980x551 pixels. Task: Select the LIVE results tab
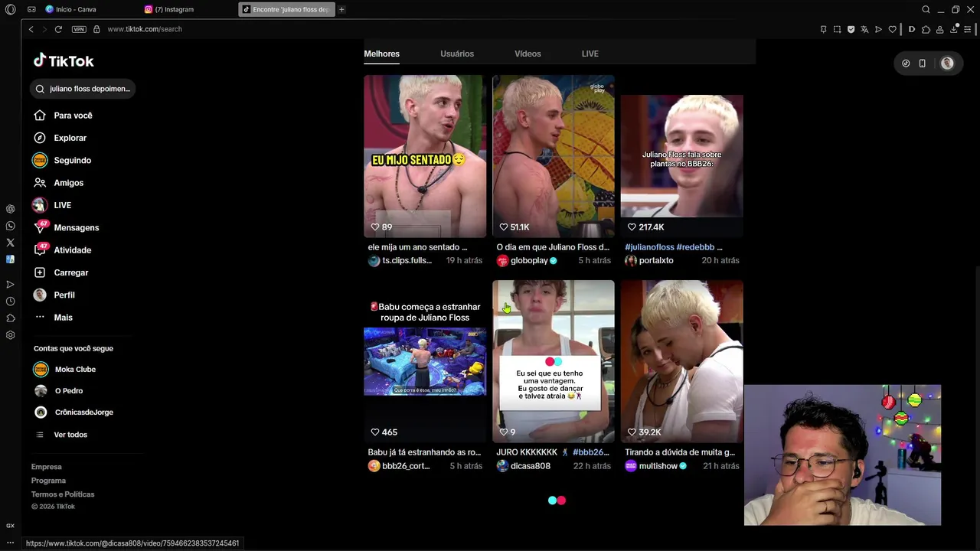tap(590, 54)
